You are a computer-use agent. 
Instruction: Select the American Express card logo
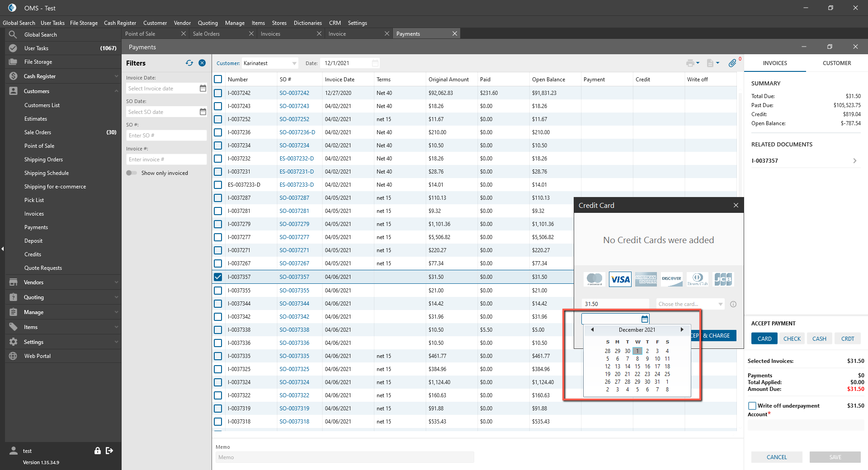coord(646,279)
